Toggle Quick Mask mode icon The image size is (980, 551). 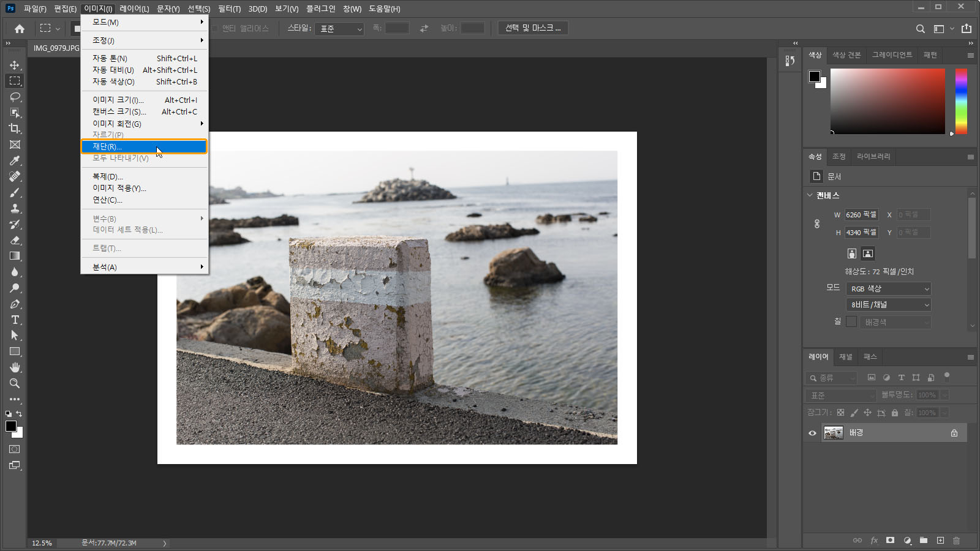[x=15, y=449]
